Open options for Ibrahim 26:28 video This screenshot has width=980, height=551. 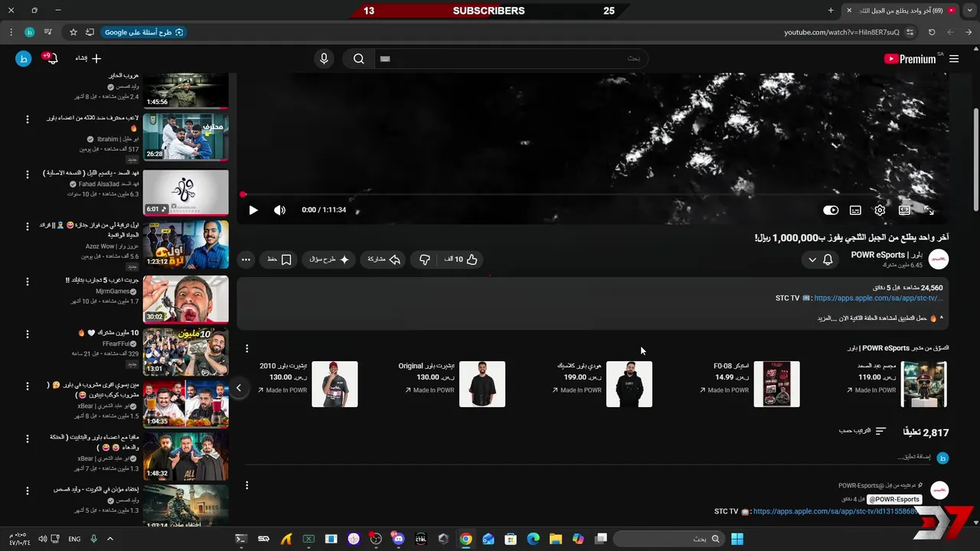28,119
